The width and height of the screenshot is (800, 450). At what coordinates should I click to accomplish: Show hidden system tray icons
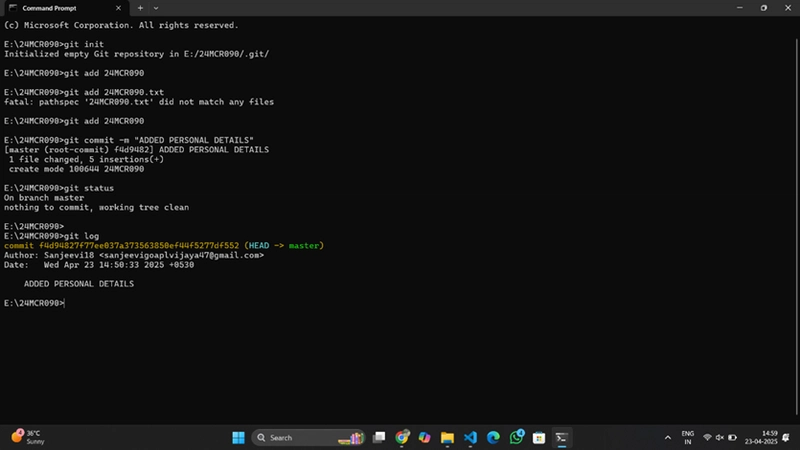tap(668, 438)
